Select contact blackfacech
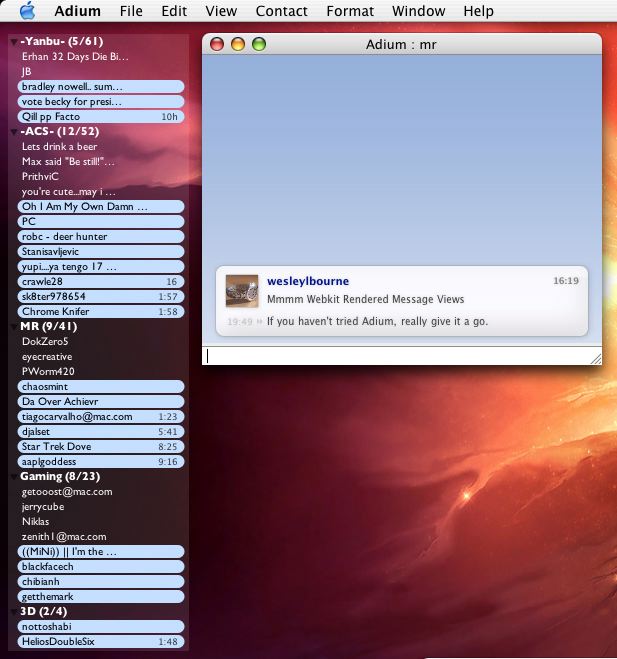Screen dimensions: 617x659 [x=101, y=567]
